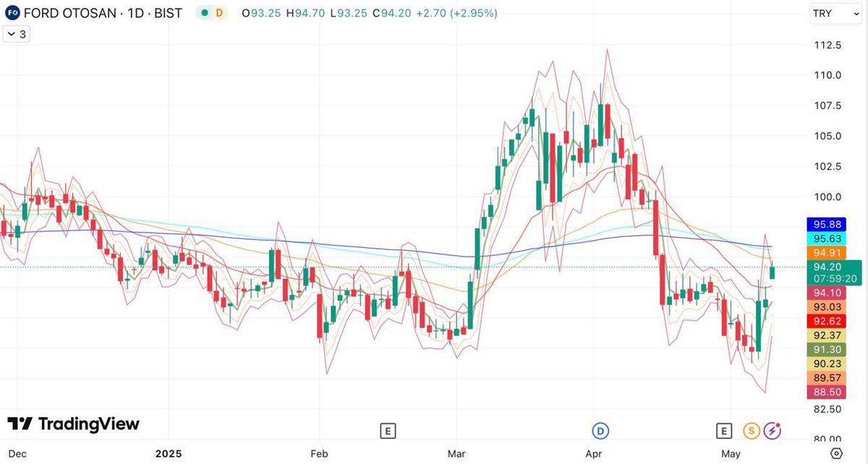This screenshot has height=464, width=868.
Task: Click the 2025 label on time axis
Action: pos(169,454)
